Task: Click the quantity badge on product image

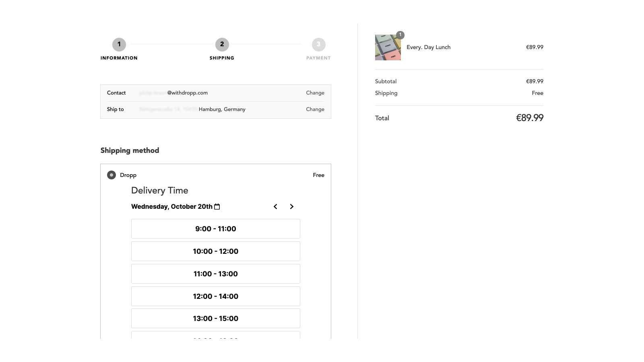Action: click(400, 35)
